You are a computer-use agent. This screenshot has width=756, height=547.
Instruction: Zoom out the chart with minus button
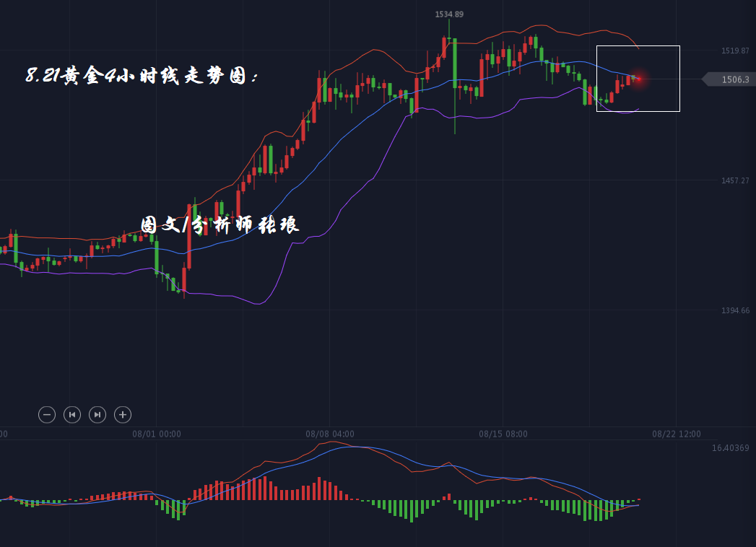point(47,415)
